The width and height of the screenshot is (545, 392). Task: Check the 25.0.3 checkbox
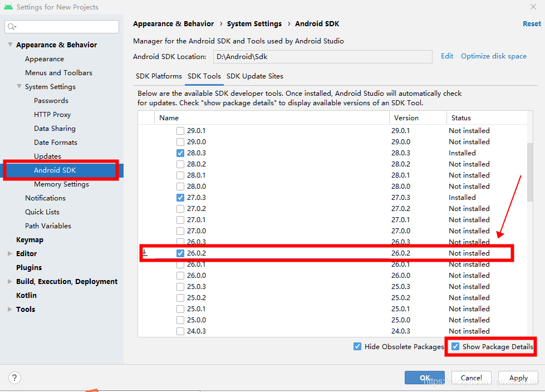[x=180, y=287]
